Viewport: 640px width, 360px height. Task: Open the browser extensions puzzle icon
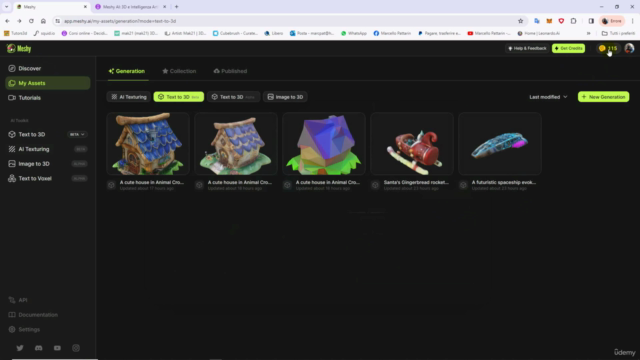pyautogui.click(x=573, y=21)
